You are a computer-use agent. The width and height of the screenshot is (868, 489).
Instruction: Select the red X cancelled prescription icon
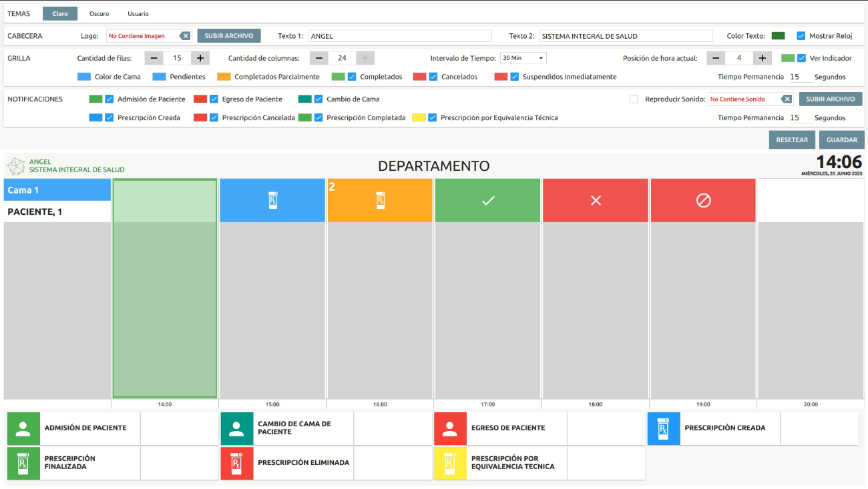click(x=595, y=199)
